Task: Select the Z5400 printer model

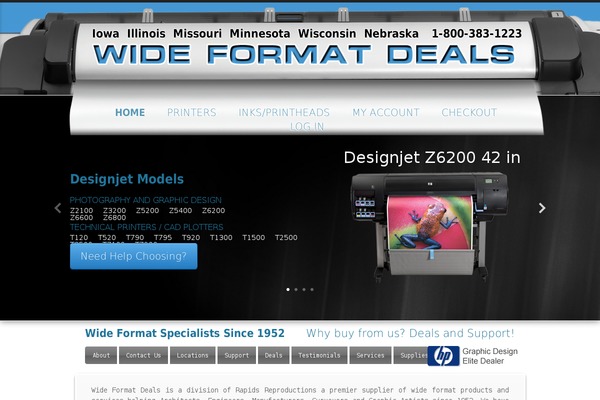Action: [x=180, y=211]
